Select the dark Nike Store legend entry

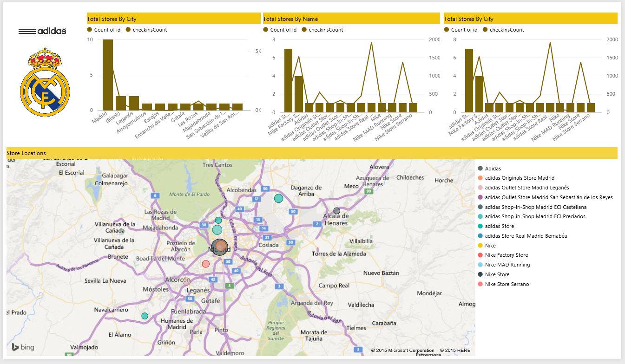[x=493, y=274]
